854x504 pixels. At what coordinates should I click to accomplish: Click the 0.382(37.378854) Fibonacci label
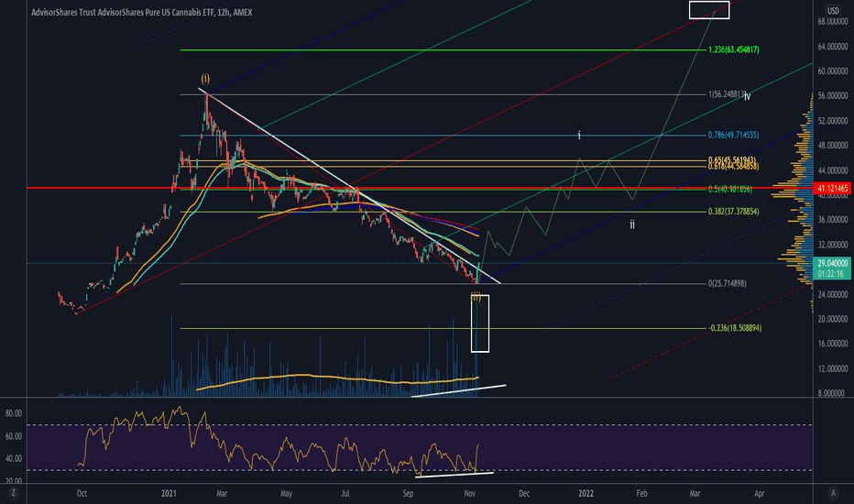click(x=733, y=212)
